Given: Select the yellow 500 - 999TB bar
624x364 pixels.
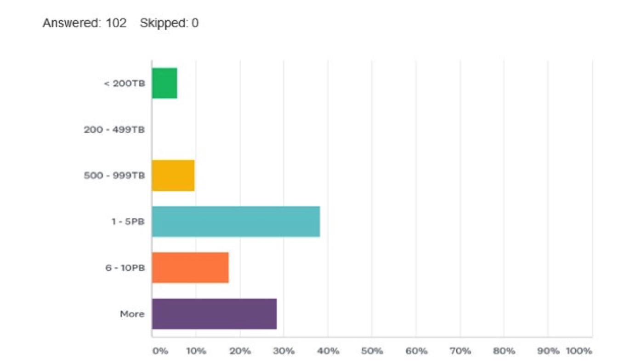Looking at the screenshot, I should [173, 176].
